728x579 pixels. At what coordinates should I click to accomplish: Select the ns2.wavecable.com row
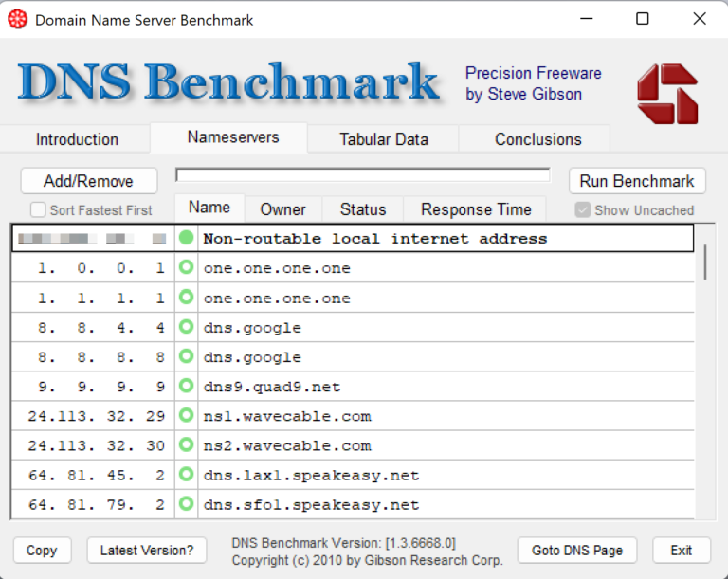point(353,445)
